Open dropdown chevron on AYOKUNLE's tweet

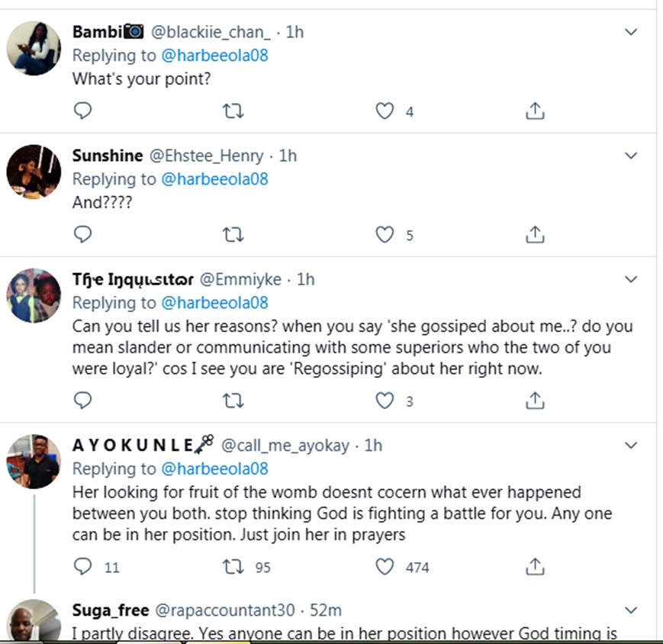[631, 445]
